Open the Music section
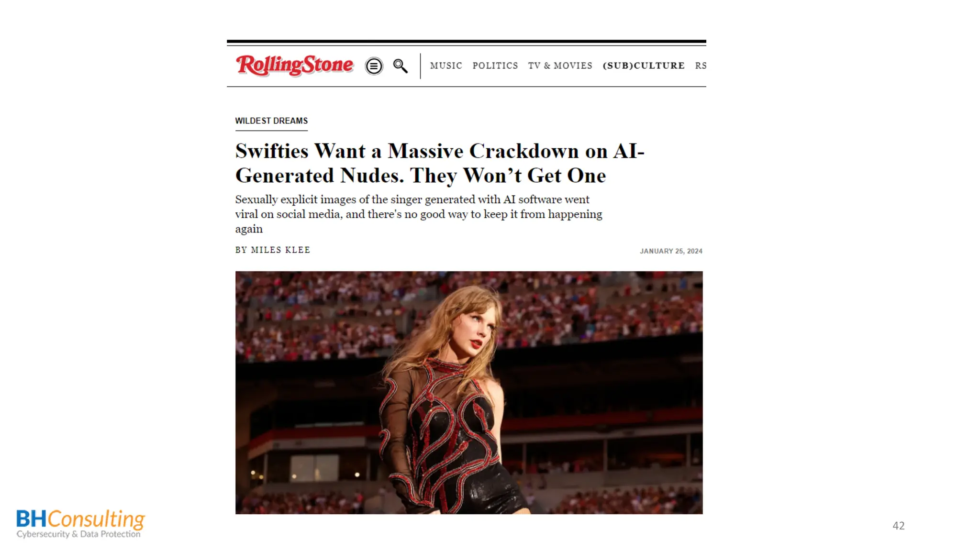This screenshot has width=980, height=551. tap(446, 66)
